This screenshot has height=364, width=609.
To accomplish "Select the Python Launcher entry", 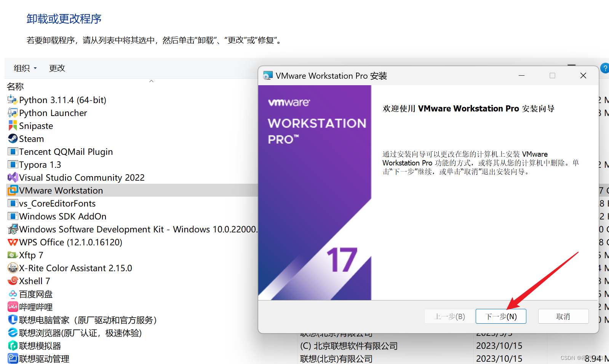I will click(x=53, y=113).
